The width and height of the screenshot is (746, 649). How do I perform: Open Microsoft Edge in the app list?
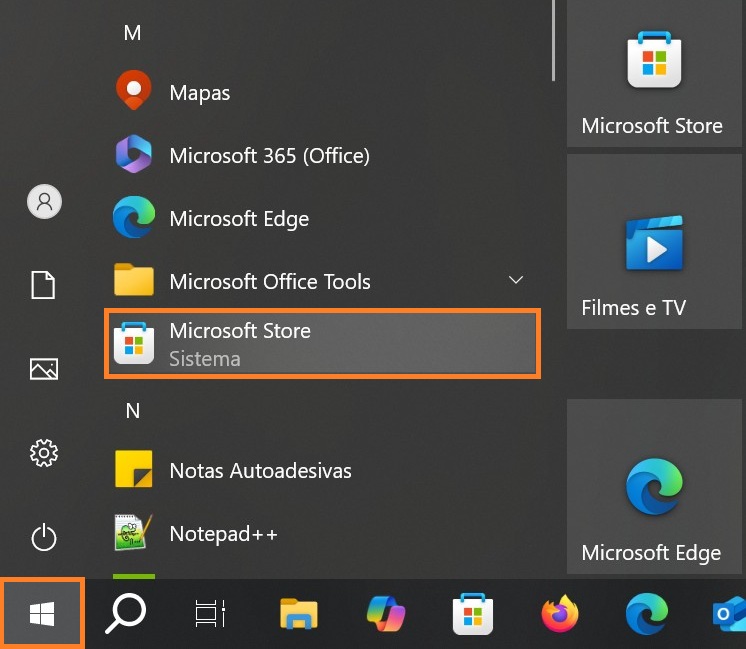pos(322,218)
